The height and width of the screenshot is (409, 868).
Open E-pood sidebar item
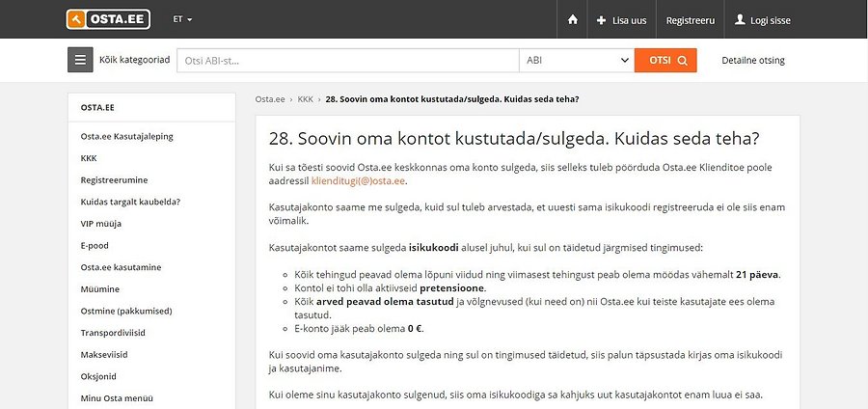pos(95,245)
